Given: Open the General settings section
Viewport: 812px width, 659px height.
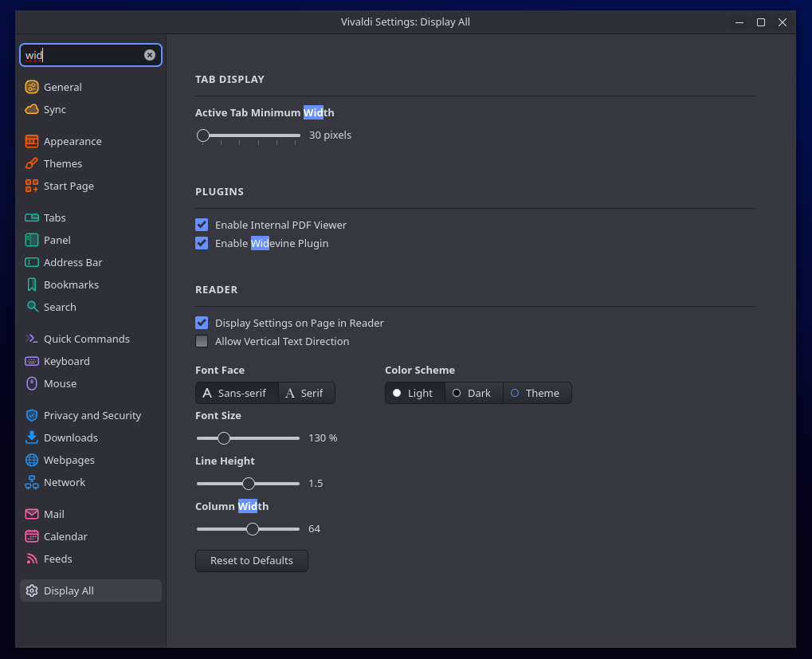Looking at the screenshot, I should (x=91, y=87).
